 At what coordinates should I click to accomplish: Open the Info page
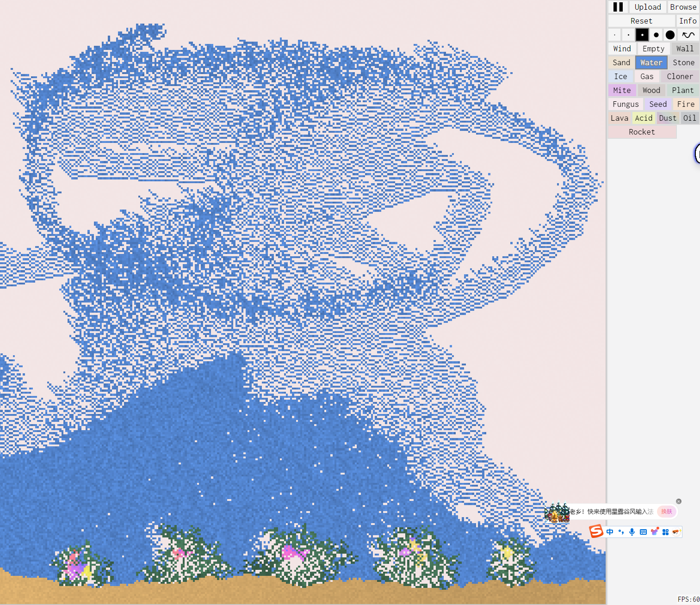(688, 21)
